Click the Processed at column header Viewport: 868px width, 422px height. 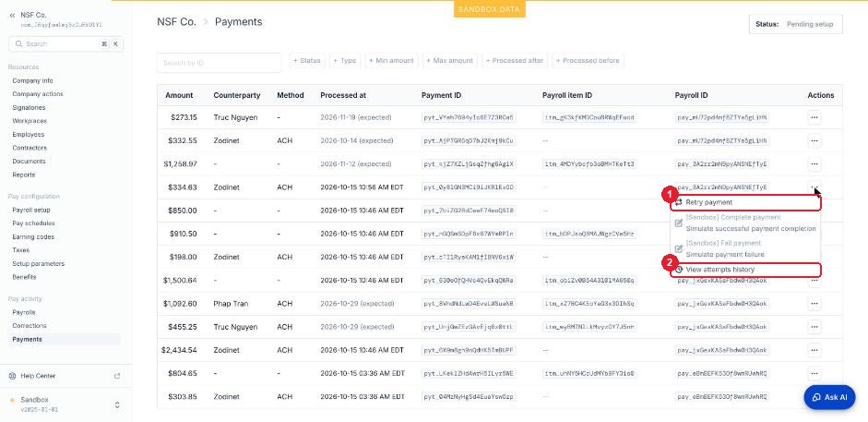coord(342,95)
